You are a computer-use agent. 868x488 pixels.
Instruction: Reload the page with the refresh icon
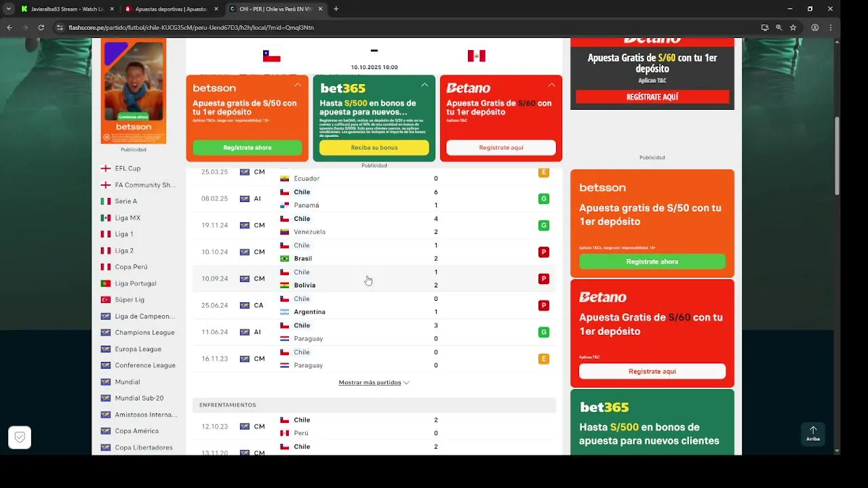point(41,28)
